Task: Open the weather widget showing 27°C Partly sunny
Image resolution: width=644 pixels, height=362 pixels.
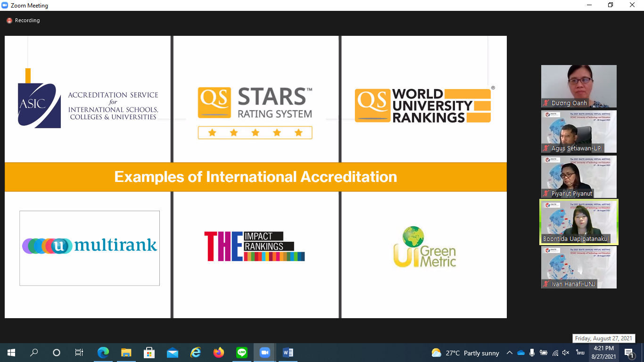Action: pos(465,353)
